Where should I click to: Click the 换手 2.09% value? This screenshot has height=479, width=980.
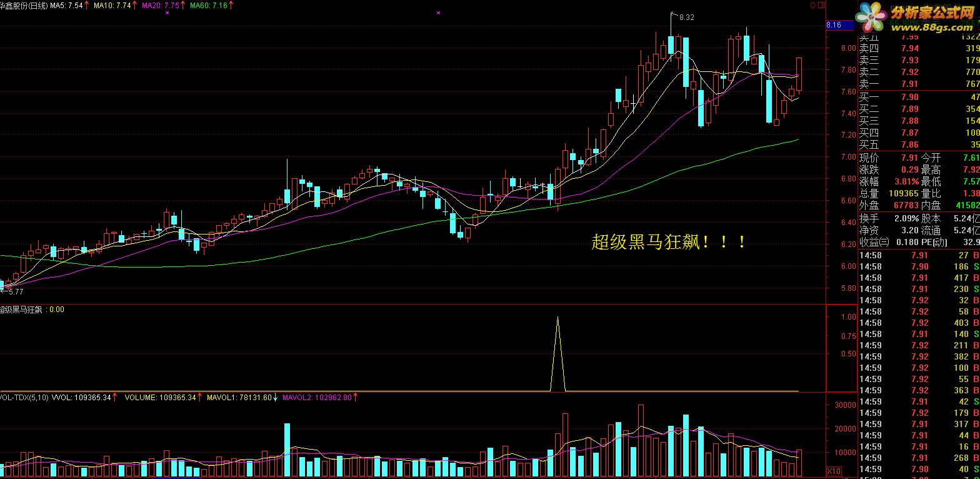(x=906, y=218)
